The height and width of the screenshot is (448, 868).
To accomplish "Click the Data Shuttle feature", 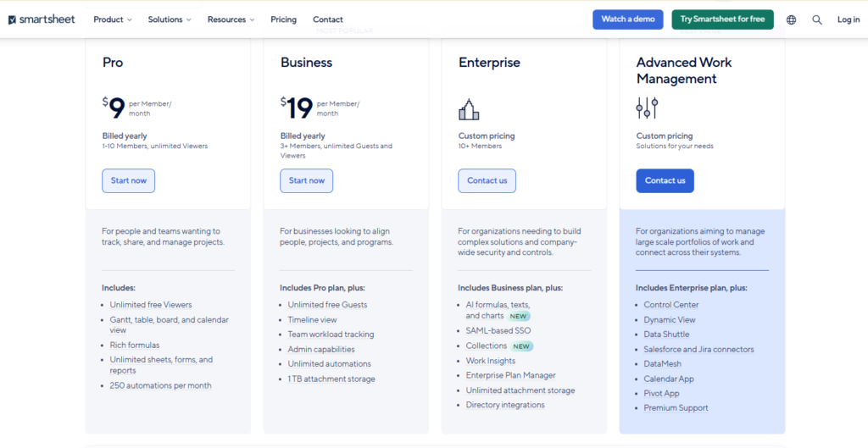I will pos(666,335).
